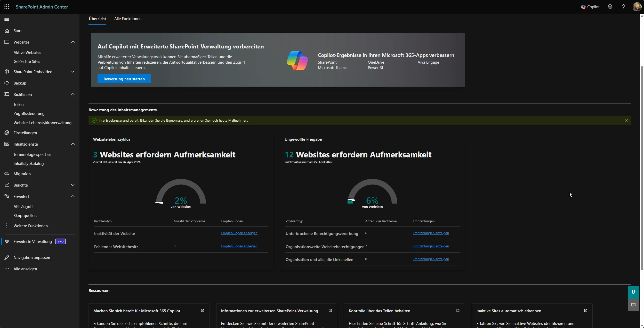
Task: Open the Inaktive Sites automatisch erkennen card
Action: [532, 316]
